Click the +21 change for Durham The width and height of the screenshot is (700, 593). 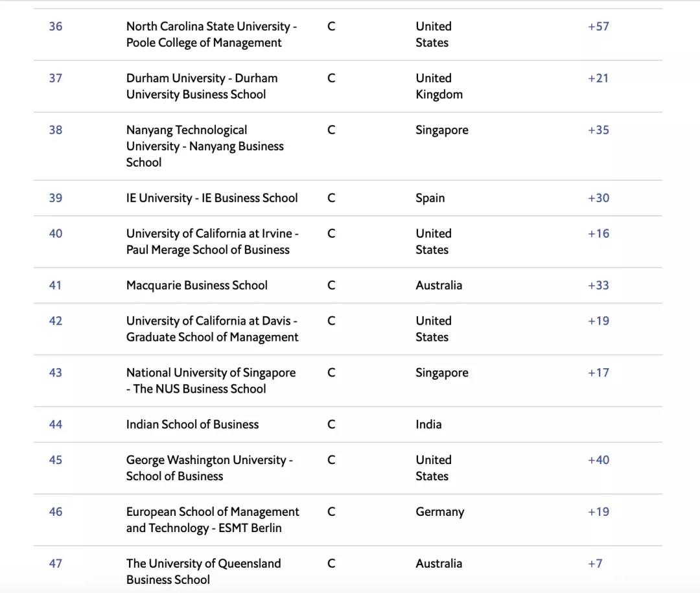[x=598, y=78]
